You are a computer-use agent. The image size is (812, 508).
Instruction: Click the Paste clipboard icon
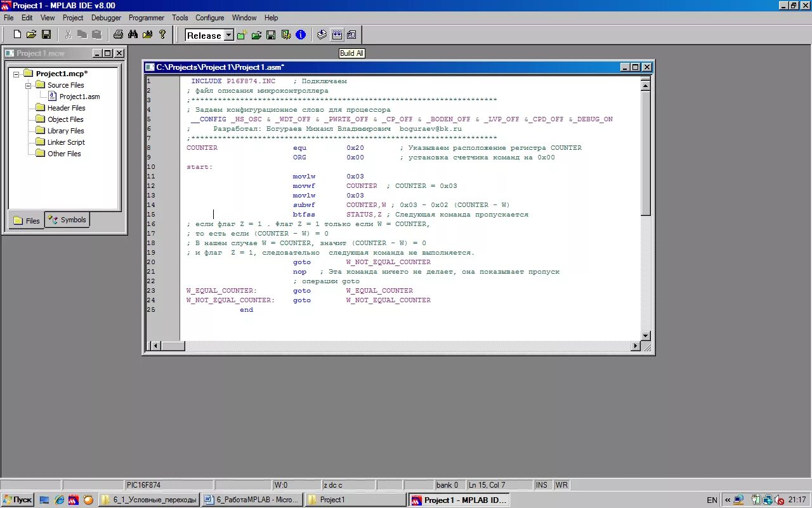coord(96,35)
